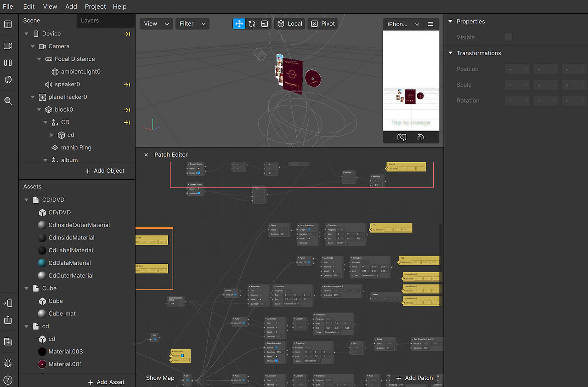Open the Project menu
The width and height of the screenshot is (588, 387).
95,6
